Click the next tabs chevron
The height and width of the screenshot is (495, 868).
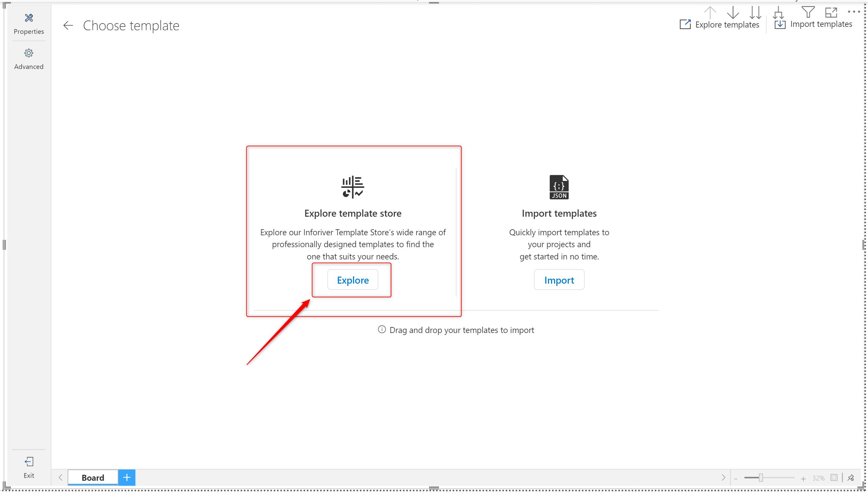tap(723, 477)
